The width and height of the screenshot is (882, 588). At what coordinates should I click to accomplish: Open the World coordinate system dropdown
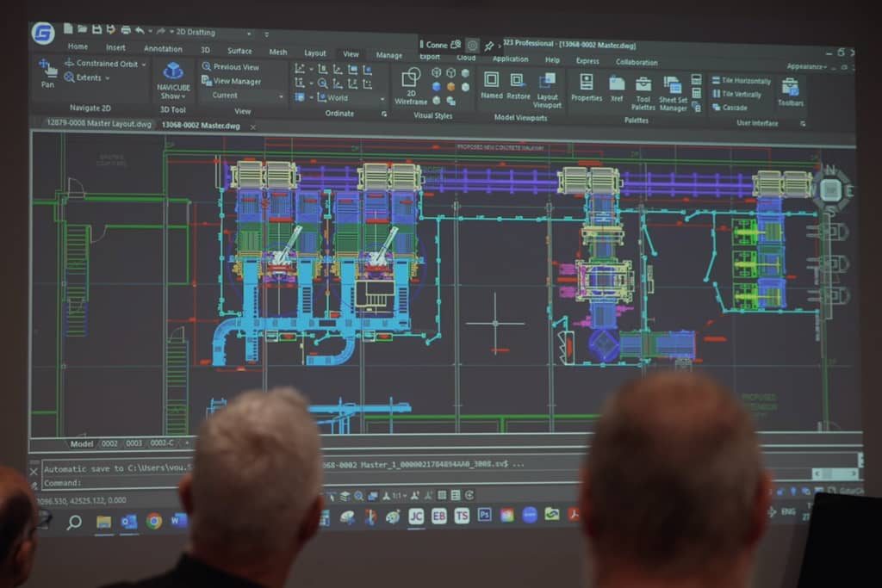coord(351,98)
